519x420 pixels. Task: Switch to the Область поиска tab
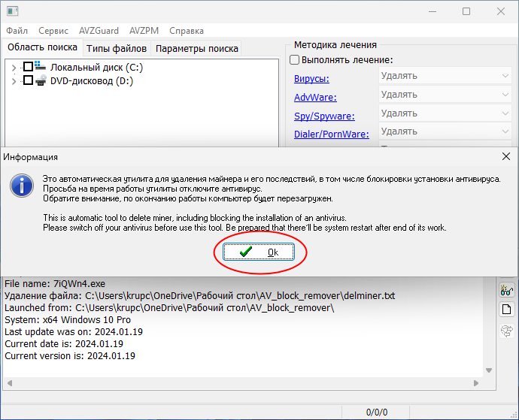(x=42, y=47)
